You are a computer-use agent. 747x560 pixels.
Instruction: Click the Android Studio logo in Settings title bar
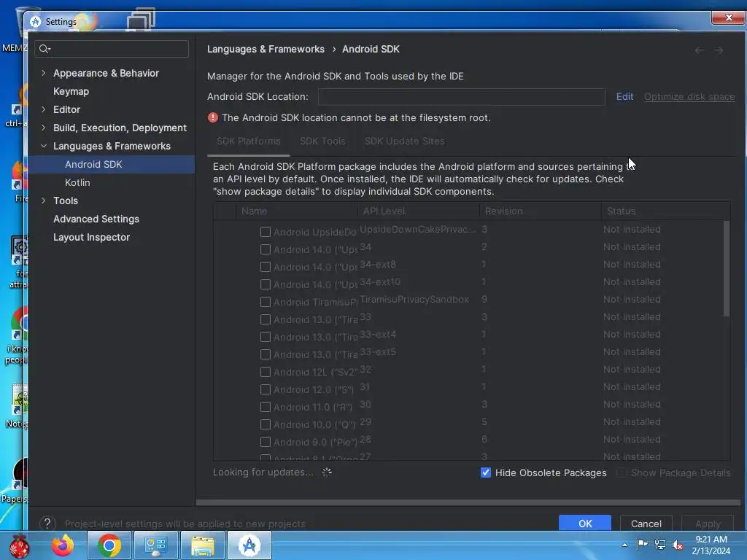pyautogui.click(x=35, y=21)
